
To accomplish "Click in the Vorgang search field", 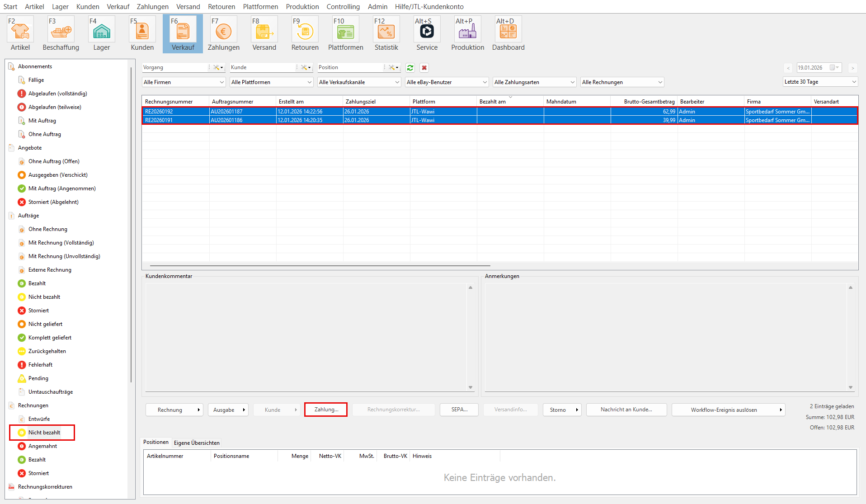I will coord(174,67).
